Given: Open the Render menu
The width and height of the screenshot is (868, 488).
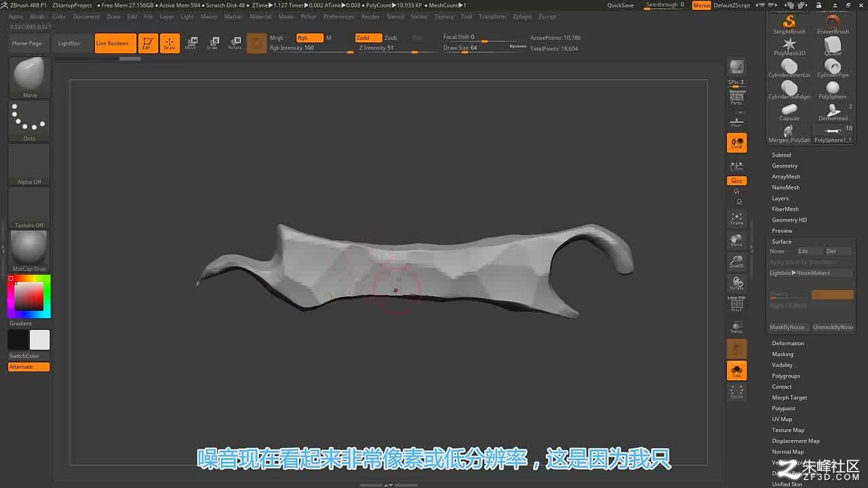Looking at the screenshot, I should coord(371,16).
